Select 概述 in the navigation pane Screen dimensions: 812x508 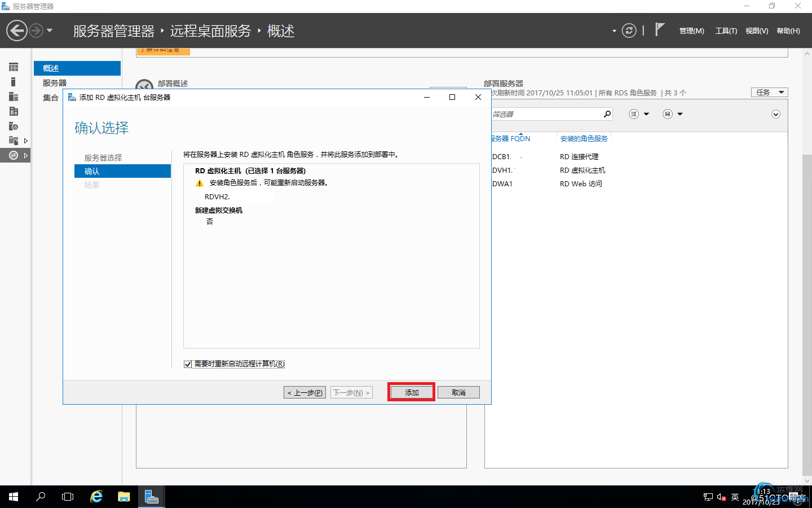pos(77,68)
